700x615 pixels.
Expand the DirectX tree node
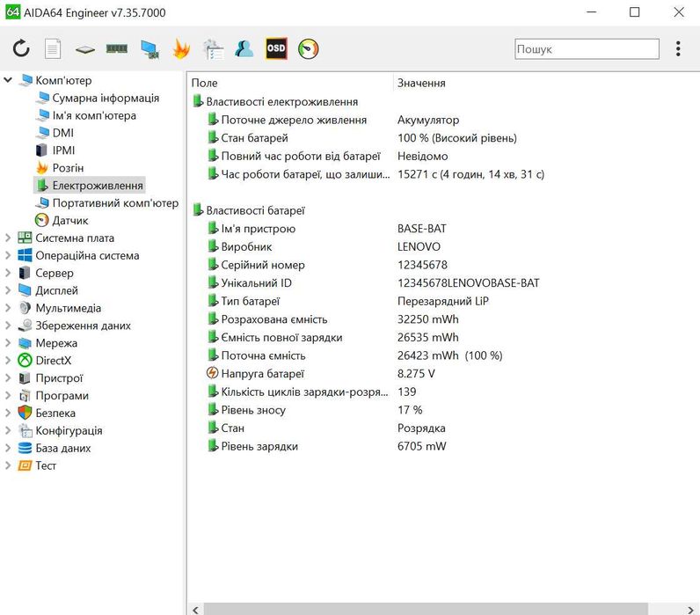[x=8, y=360]
